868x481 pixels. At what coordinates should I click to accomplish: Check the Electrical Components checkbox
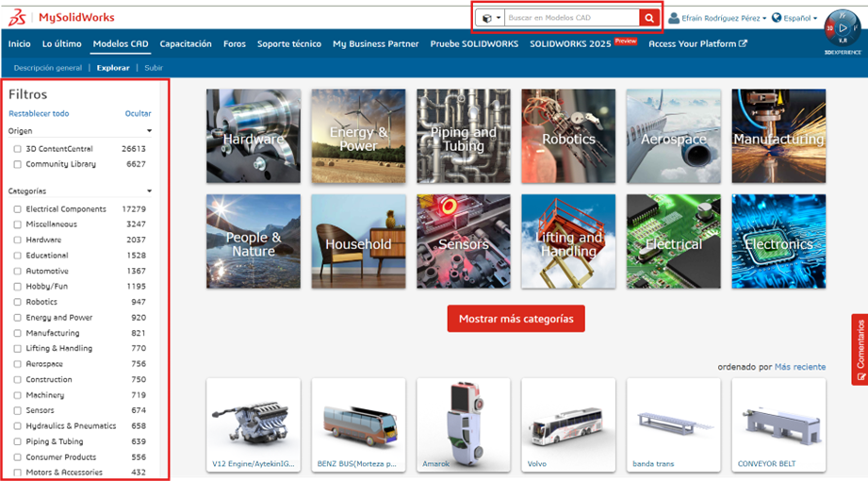pyautogui.click(x=18, y=209)
